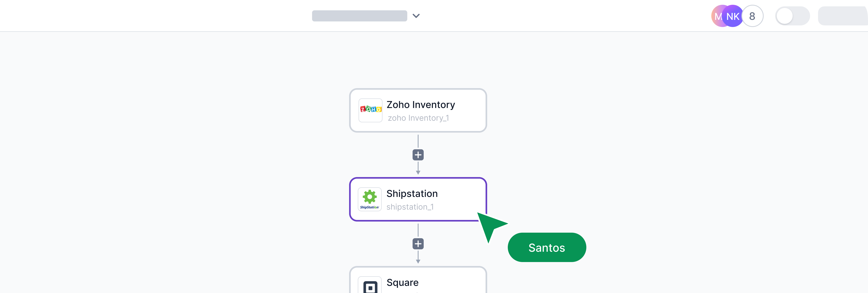Click the Santos name label

[546, 248]
